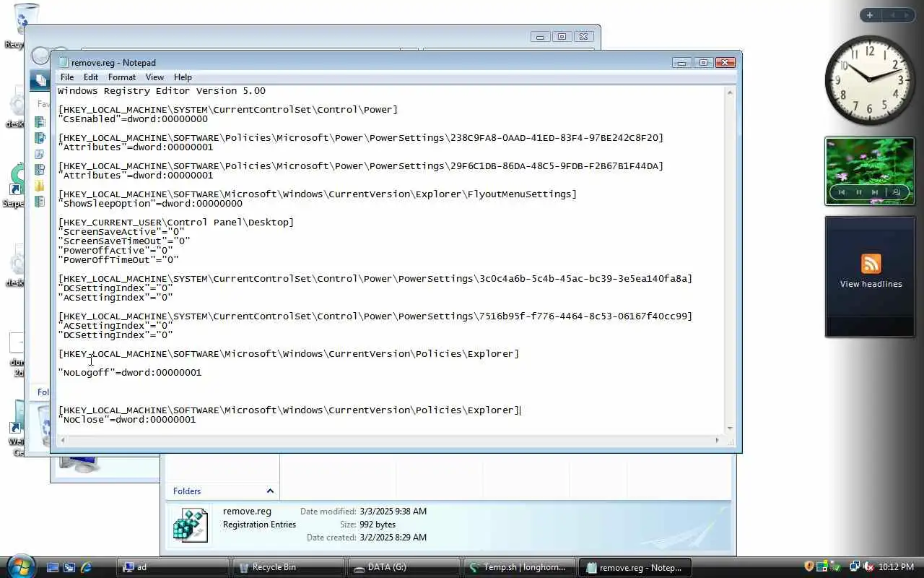The image size is (924, 578).
Task: Click the "ScreenSaveActive"="0" line
Action: tap(121, 232)
